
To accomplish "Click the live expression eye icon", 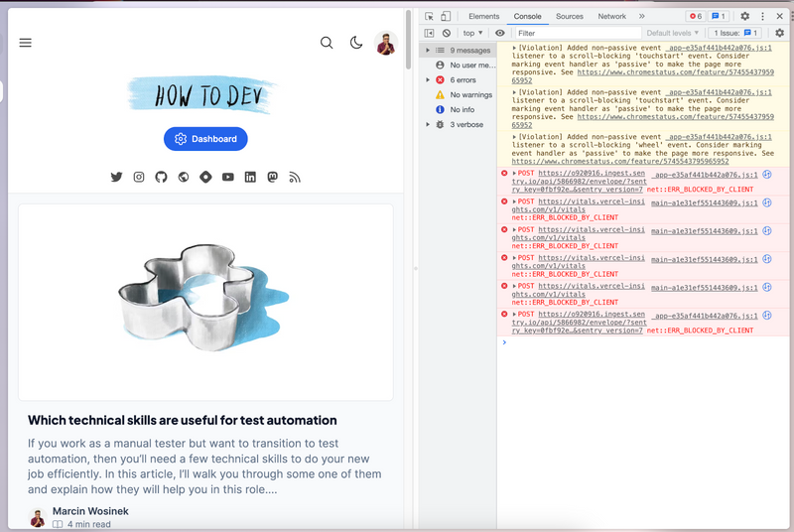I will pyautogui.click(x=500, y=33).
